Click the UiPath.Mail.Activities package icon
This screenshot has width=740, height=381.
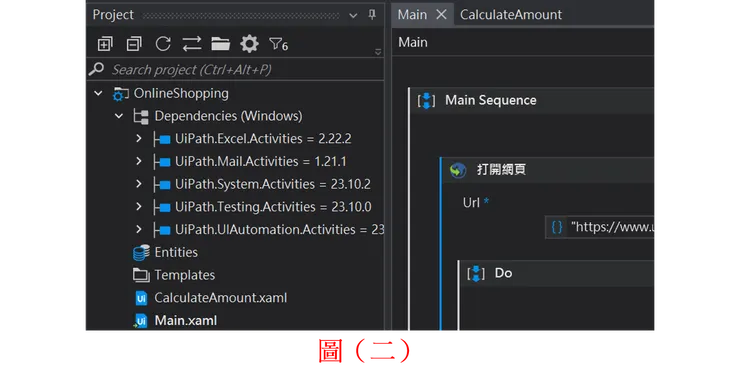pos(162,161)
